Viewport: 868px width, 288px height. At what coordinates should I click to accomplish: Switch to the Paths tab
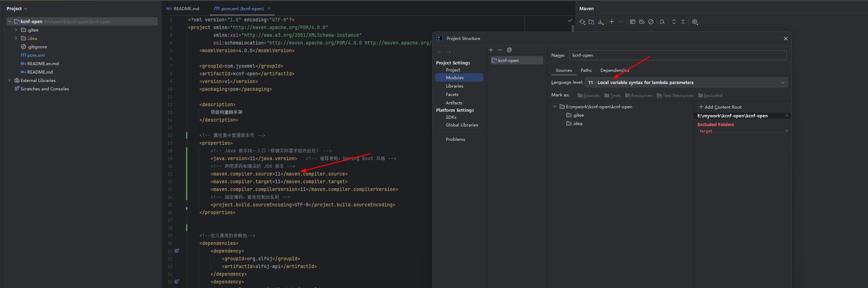click(x=586, y=70)
